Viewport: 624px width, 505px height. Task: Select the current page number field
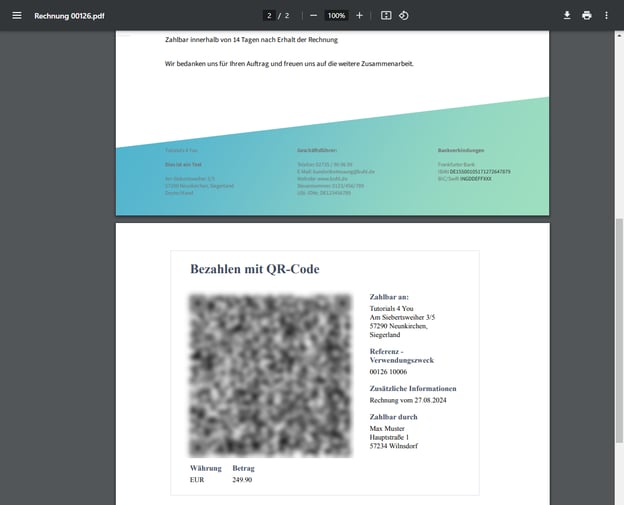click(x=270, y=15)
